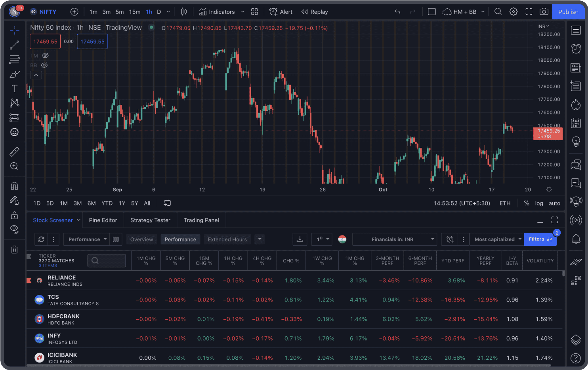Take a chart snapshot with camera icon

pos(544,12)
